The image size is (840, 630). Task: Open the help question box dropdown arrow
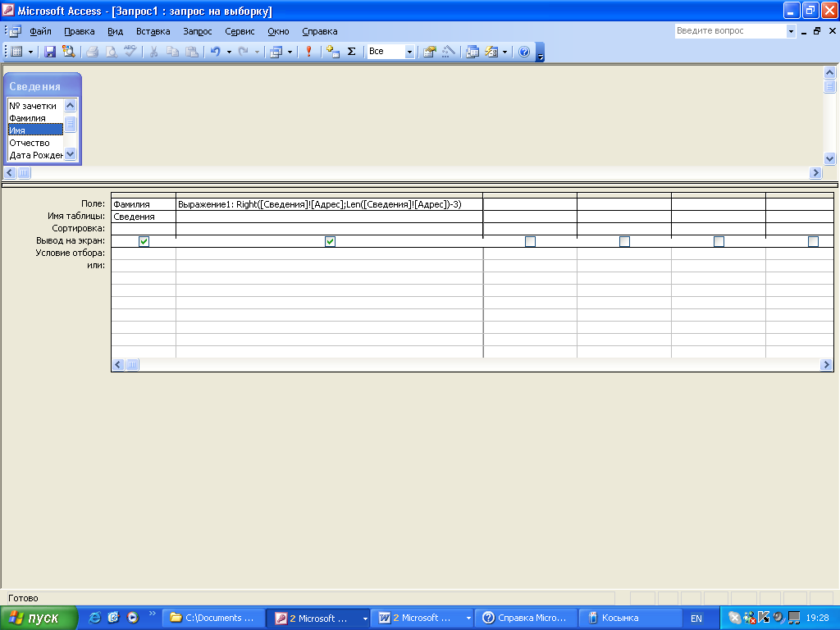coord(791,31)
